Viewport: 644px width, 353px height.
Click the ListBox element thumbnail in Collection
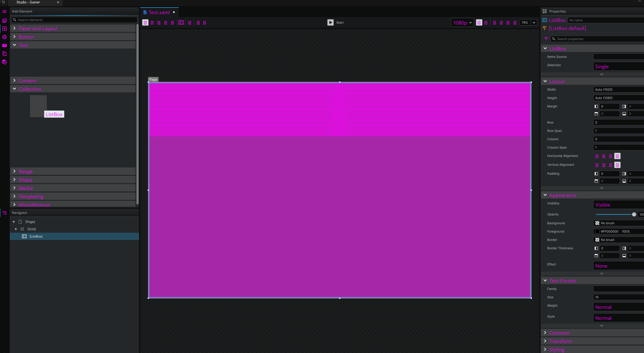click(38, 106)
